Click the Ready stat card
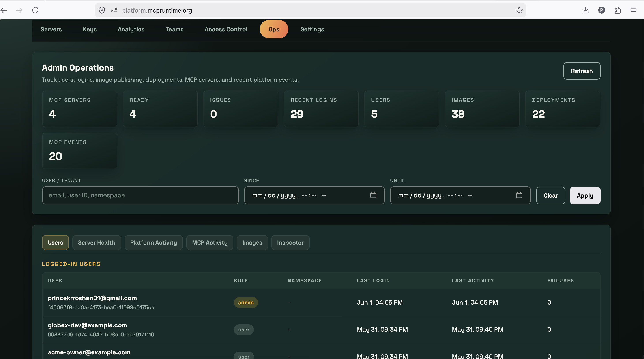This screenshot has height=359, width=644. pos(160,109)
